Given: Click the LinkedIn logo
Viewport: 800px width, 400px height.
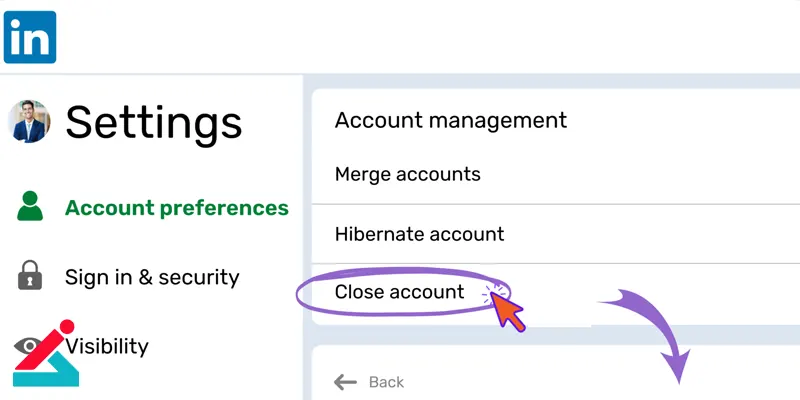Looking at the screenshot, I should [30, 37].
